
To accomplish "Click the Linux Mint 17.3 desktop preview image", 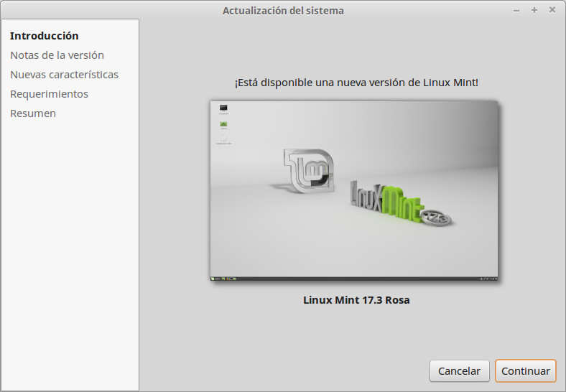I will coord(353,190).
